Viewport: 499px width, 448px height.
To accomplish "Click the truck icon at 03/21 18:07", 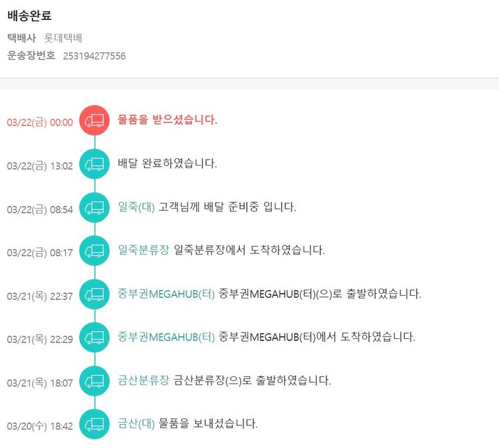I will (94, 381).
